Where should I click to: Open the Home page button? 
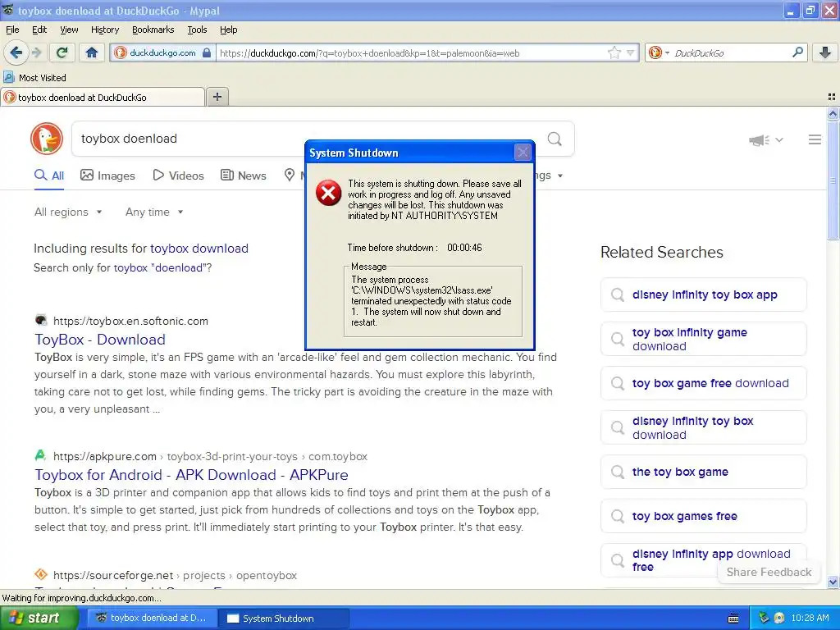[92, 52]
